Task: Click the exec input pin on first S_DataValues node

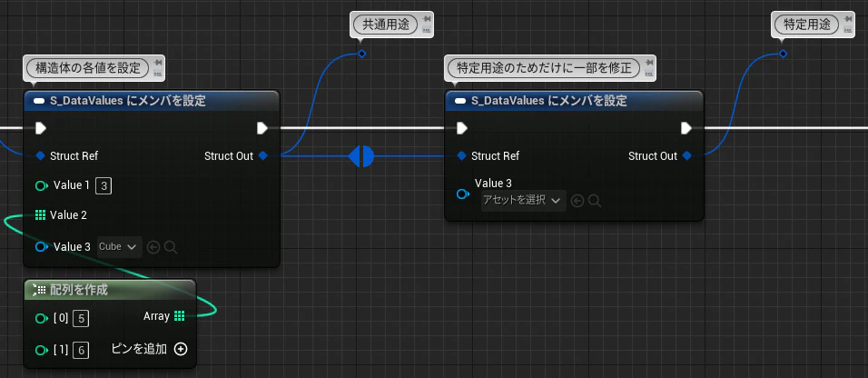Action: [x=41, y=128]
